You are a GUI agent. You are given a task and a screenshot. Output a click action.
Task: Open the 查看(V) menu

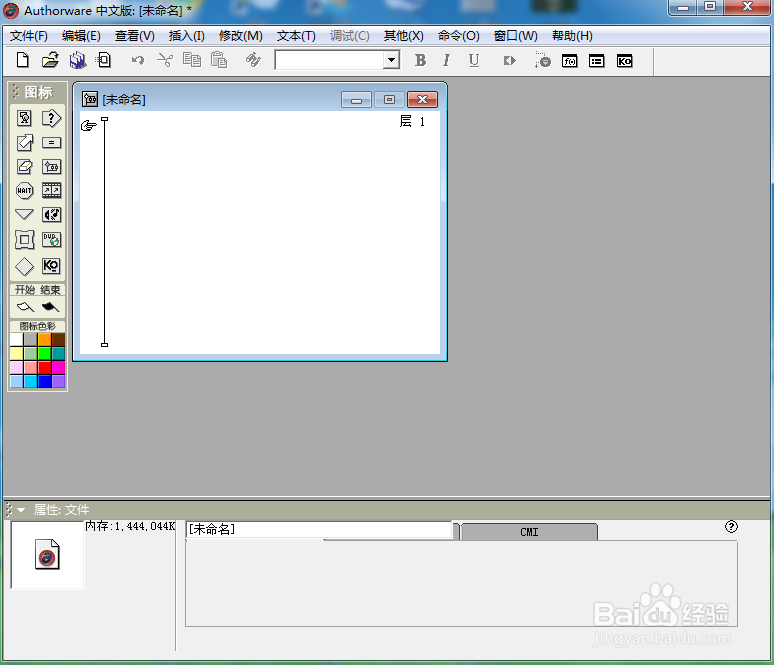135,36
